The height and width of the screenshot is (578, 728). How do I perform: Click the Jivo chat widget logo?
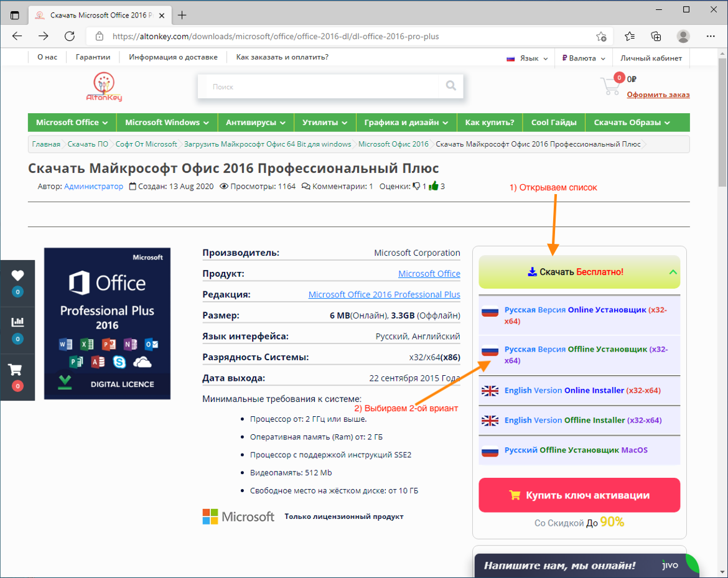[670, 565]
